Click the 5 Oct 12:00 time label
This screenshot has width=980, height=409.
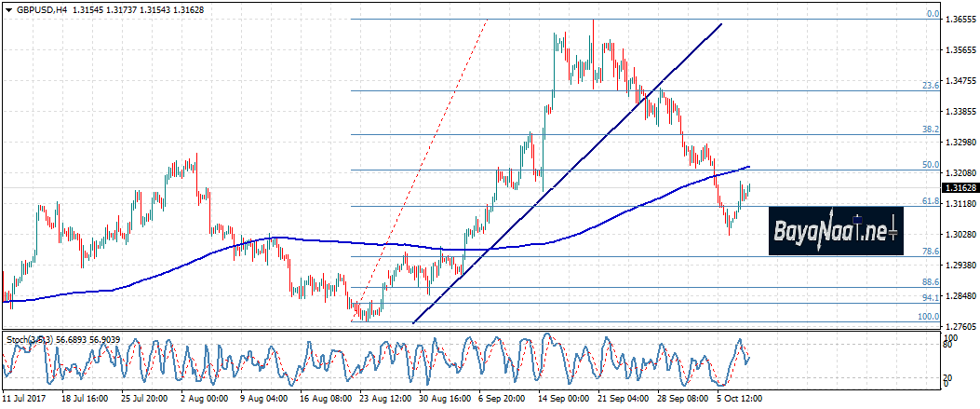[x=740, y=398]
